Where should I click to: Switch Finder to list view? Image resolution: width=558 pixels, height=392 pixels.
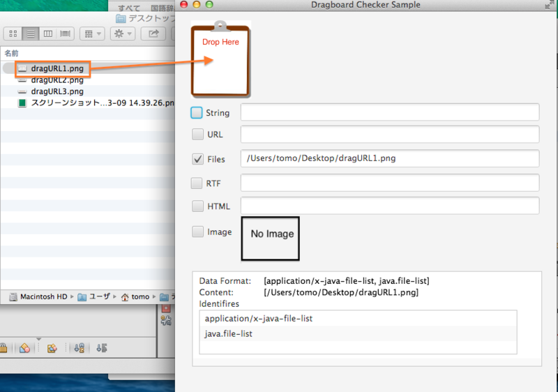coord(31,33)
